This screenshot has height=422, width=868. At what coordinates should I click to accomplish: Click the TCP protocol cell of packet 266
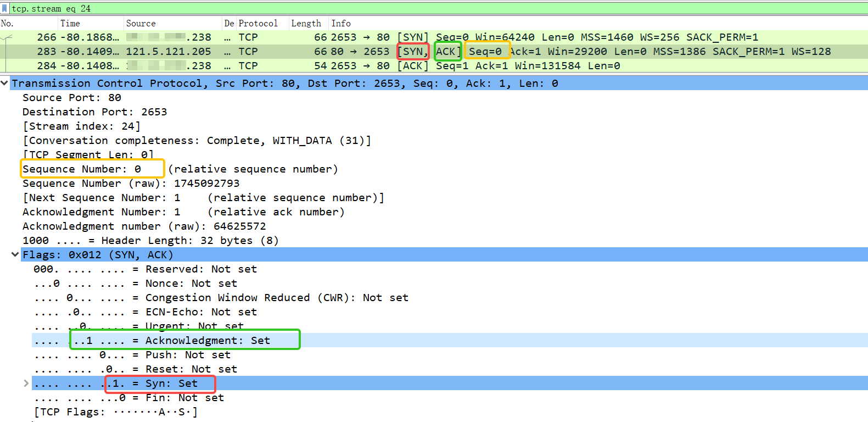248,37
